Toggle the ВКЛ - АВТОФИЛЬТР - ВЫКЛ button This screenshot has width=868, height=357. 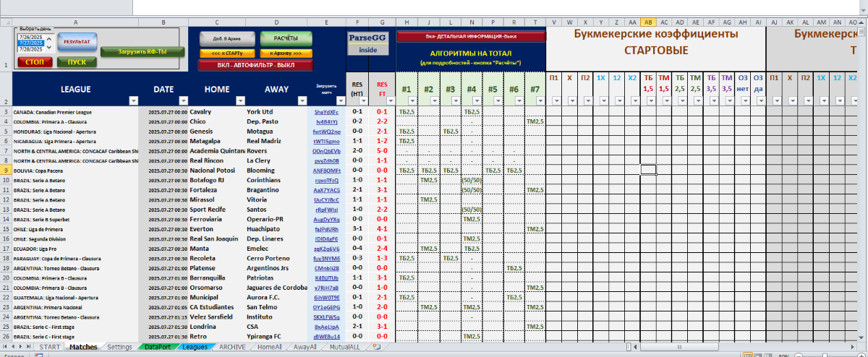(255, 65)
